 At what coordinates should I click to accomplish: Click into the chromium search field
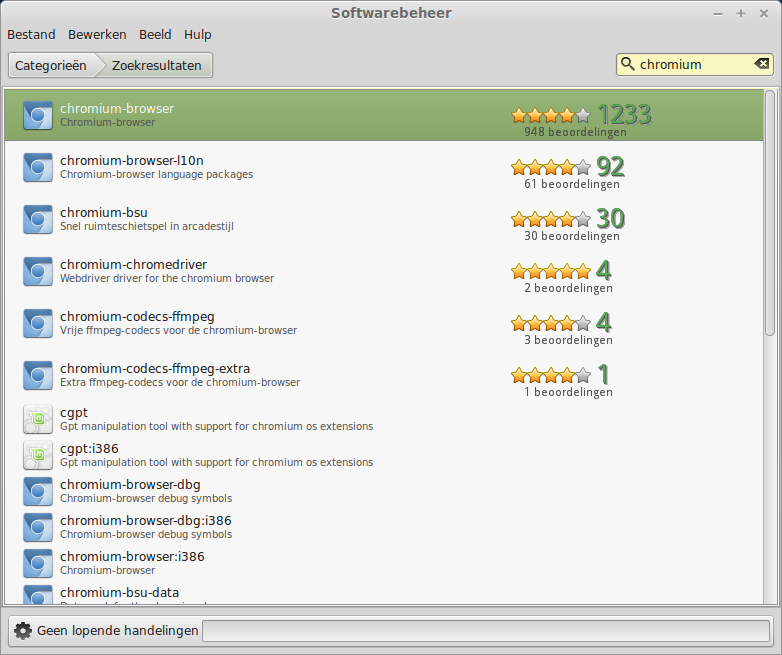[695, 64]
